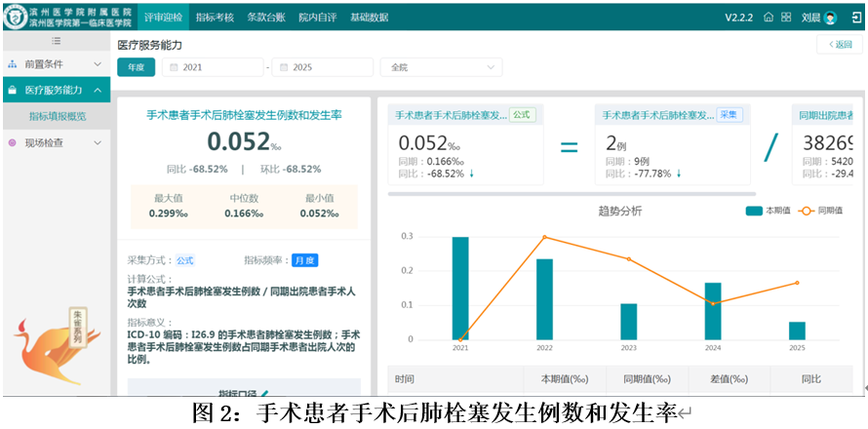Click the hospital logo emblem
Screen dimensions: 868x429
pyautogui.click(x=15, y=16)
